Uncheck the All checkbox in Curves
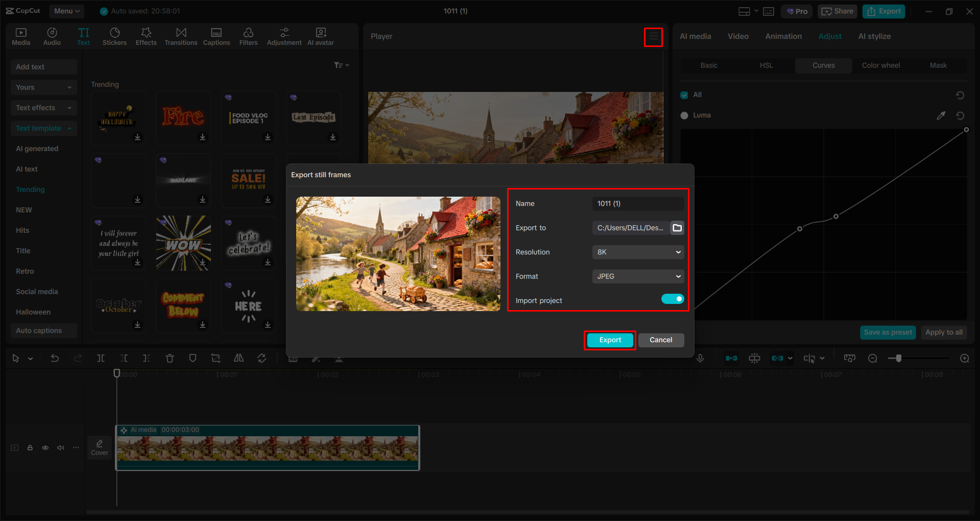 coord(684,94)
